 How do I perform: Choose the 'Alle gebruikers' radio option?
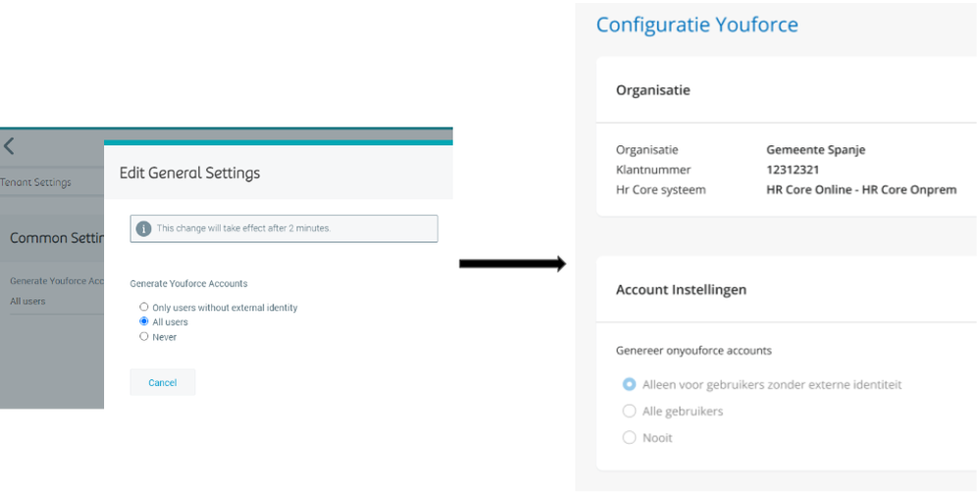click(630, 411)
